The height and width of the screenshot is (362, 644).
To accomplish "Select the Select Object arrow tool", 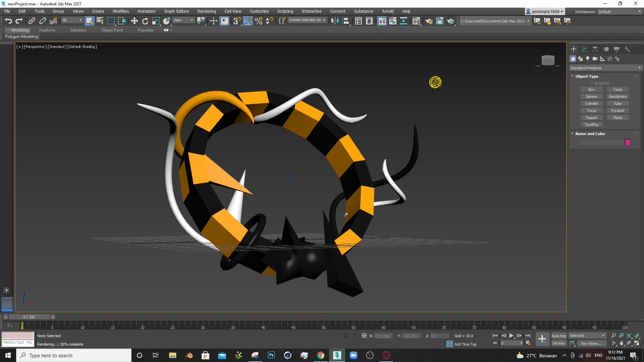I will [x=90, y=21].
